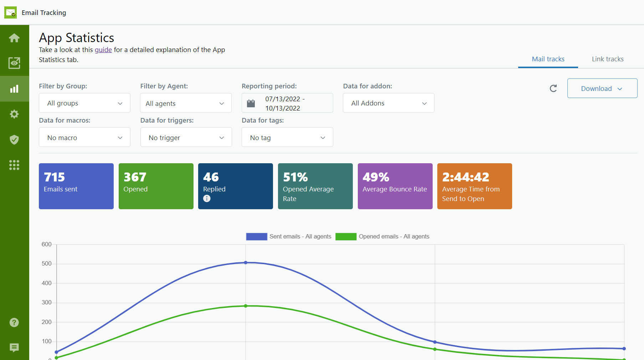Open the apps grid icon in sidebar

(x=14, y=165)
